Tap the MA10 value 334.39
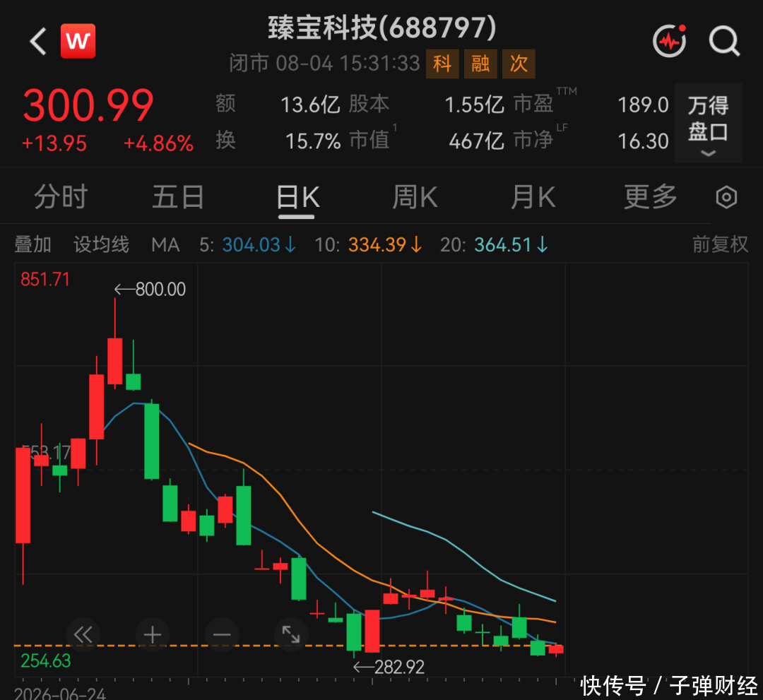The width and height of the screenshot is (763, 700). pos(377,244)
